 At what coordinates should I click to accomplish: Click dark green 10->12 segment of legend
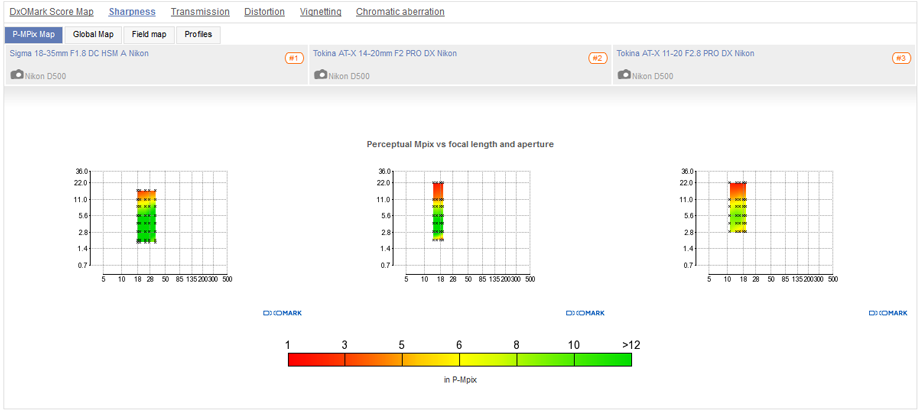(x=603, y=360)
